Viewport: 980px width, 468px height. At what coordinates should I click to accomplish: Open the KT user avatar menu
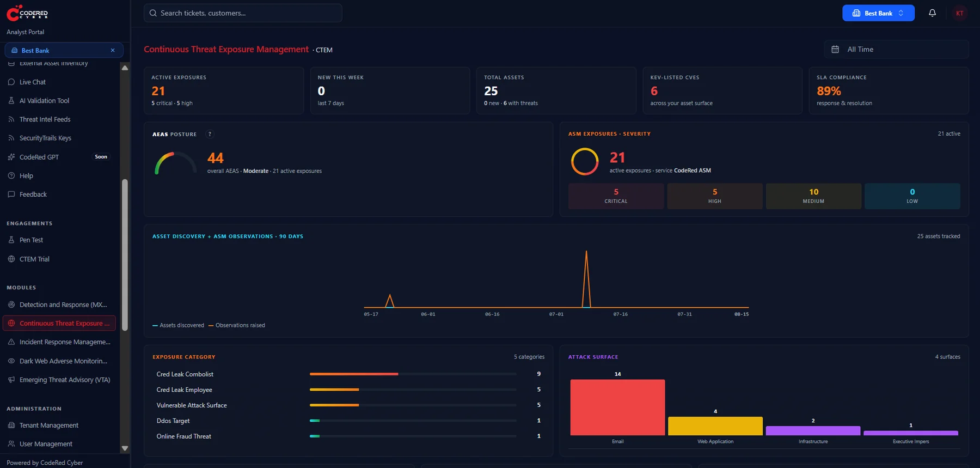959,13
